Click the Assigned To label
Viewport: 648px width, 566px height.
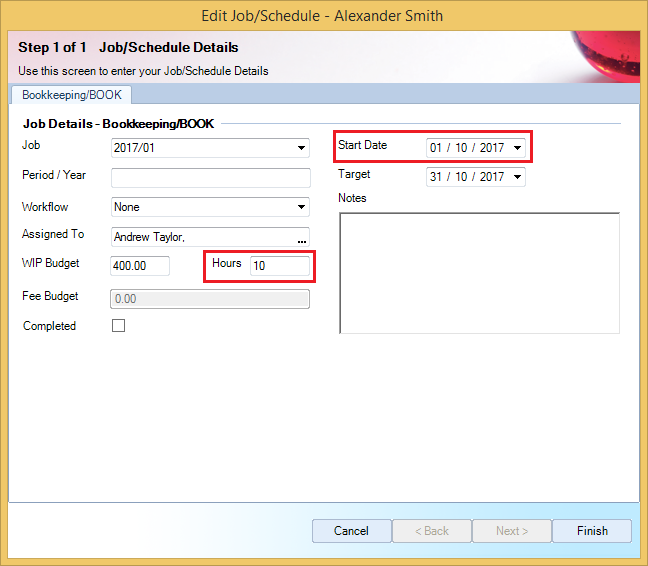coord(53,234)
